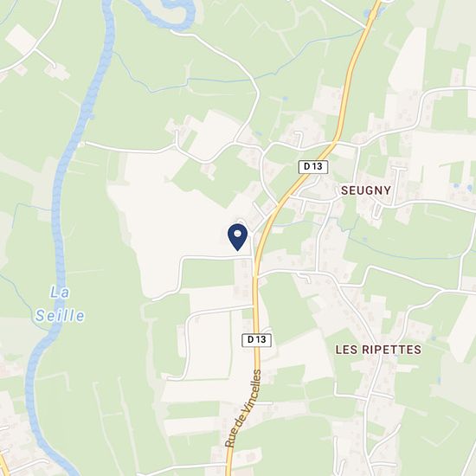The image size is (476, 476).
Task: Click the Rue de Vincelles street label
Action: (243, 408)
